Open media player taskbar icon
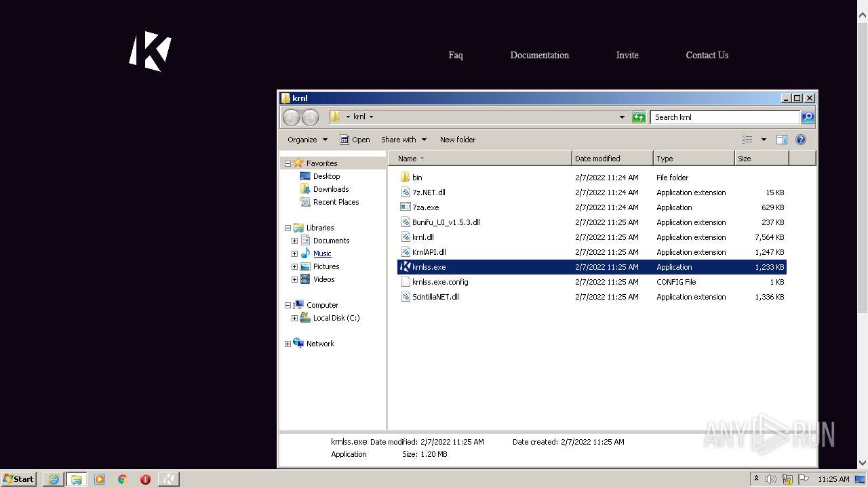The image size is (868, 488). point(100,479)
